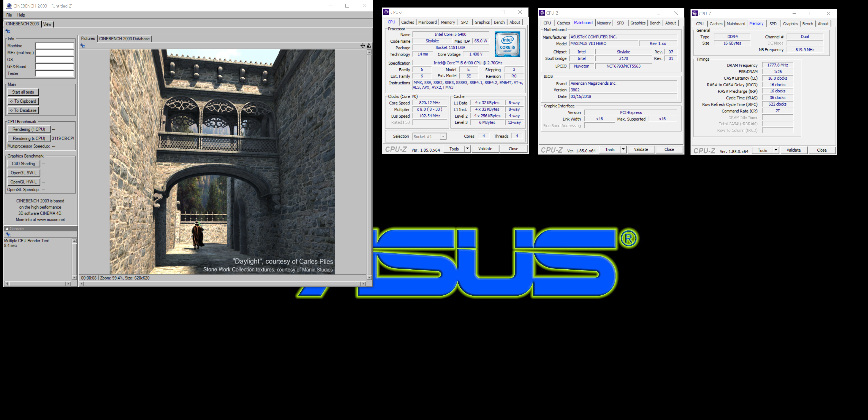Click the '1777.8 MHz' DRAM Frequency value
The width and height of the screenshot is (868, 420).
click(x=778, y=65)
